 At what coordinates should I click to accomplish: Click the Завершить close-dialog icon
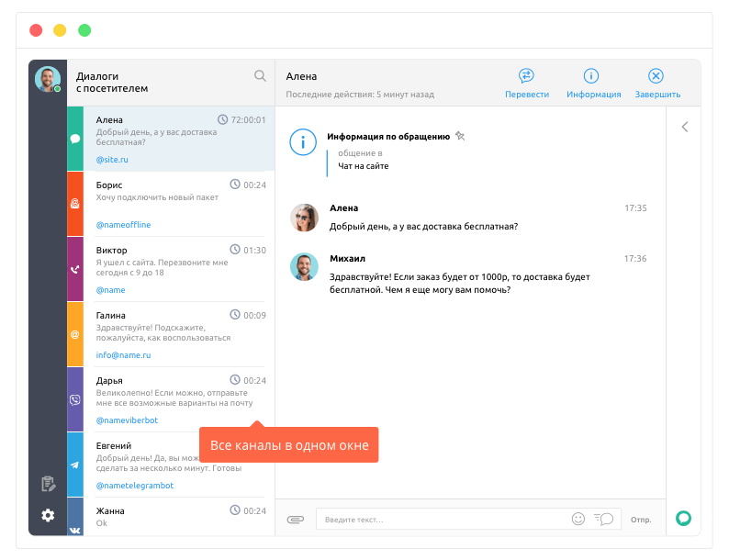[x=656, y=75]
